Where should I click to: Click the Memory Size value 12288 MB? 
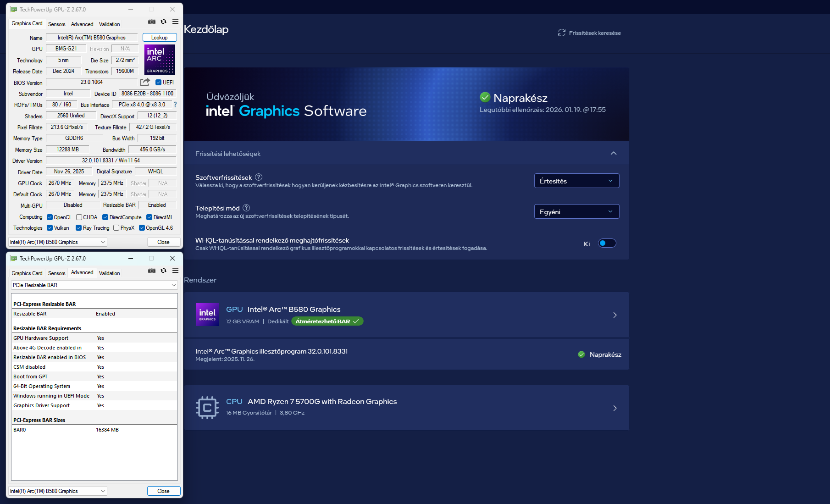68,150
